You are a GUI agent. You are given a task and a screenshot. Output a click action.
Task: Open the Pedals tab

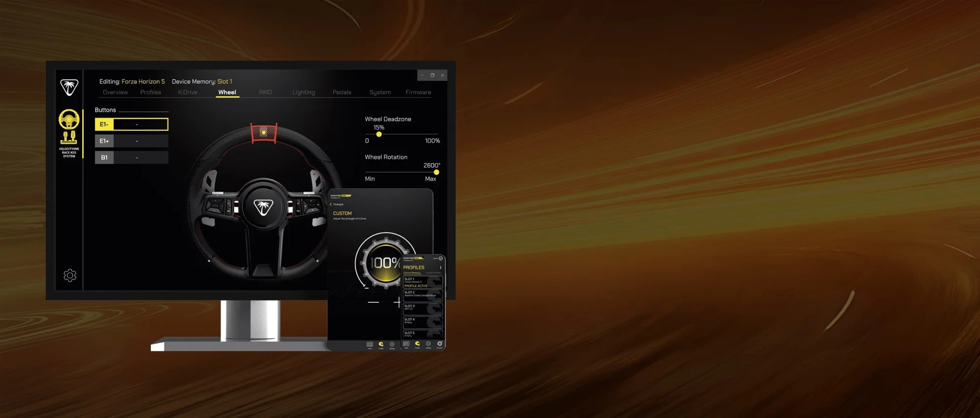(342, 92)
